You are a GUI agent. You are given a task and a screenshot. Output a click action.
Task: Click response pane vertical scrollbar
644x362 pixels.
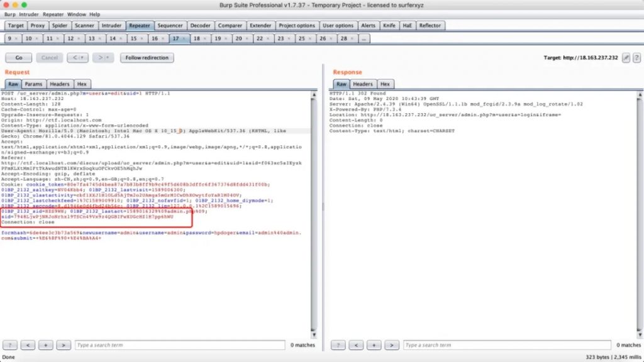click(x=640, y=214)
